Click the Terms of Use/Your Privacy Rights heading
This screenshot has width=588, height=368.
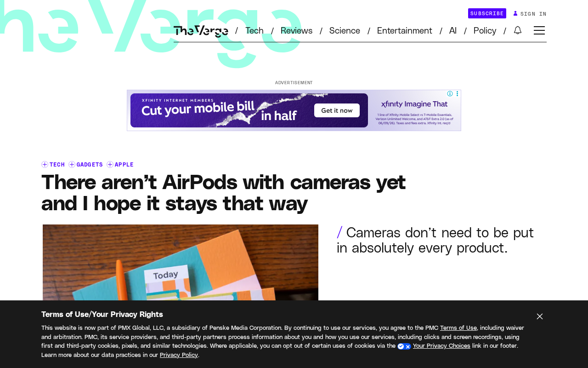(x=102, y=315)
